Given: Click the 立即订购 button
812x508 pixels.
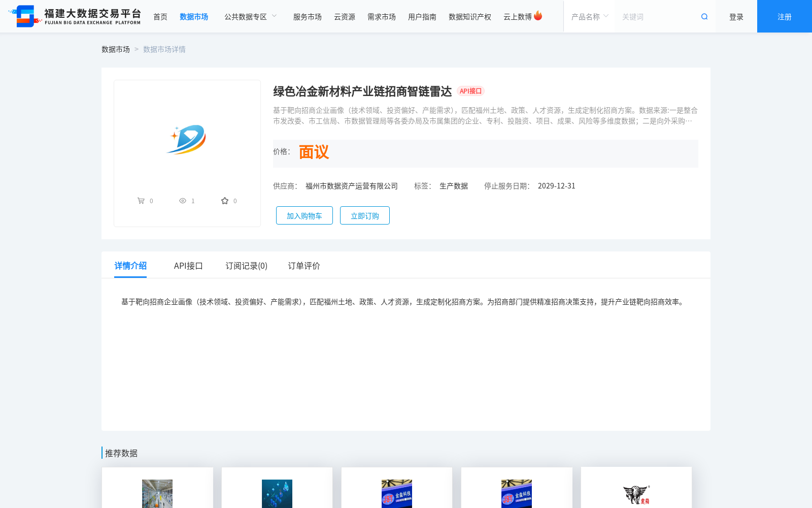Looking at the screenshot, I should pyautogui.click(x=365, y=215).
